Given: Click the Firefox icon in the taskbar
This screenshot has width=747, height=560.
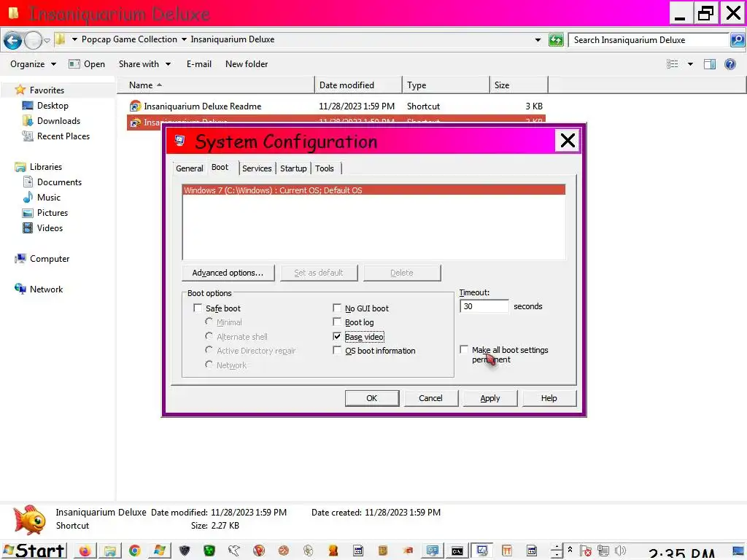Looking at the screenshot, I should pyautogui.click(x=85, y=551).
